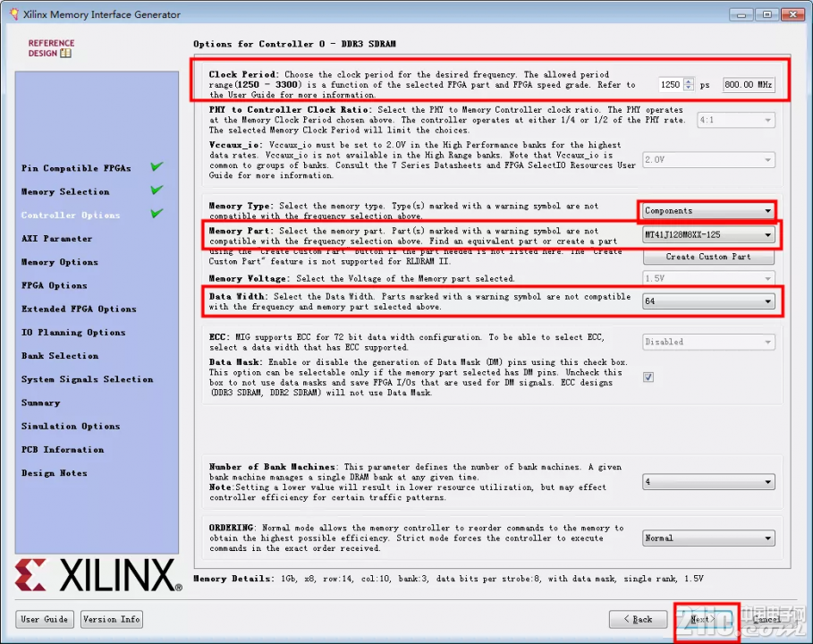Click green checkmark beside Pin Compatible FPGAs
The image size is (813, 644).
pos(157,166)
